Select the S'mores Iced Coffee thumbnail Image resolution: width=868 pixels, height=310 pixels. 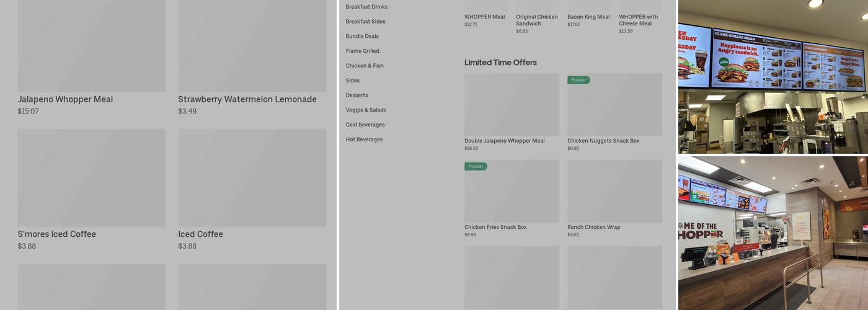(92, 178)
